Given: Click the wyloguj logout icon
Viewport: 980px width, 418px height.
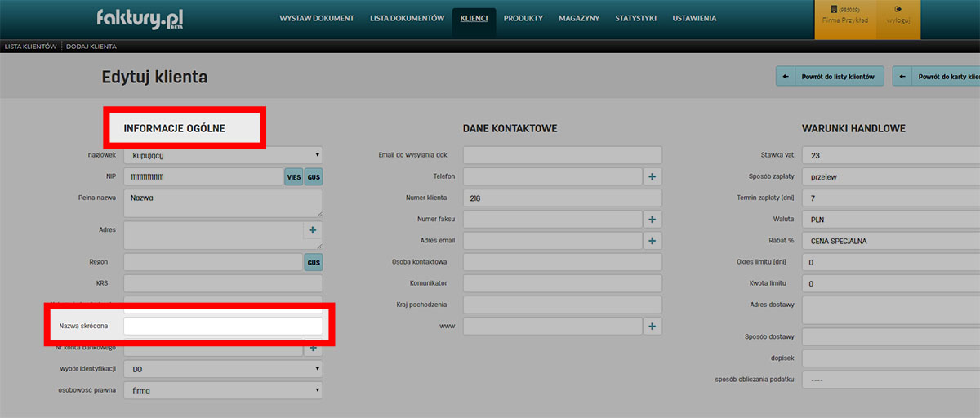Looking at the screenshot, I should click(x=898, y=15).
